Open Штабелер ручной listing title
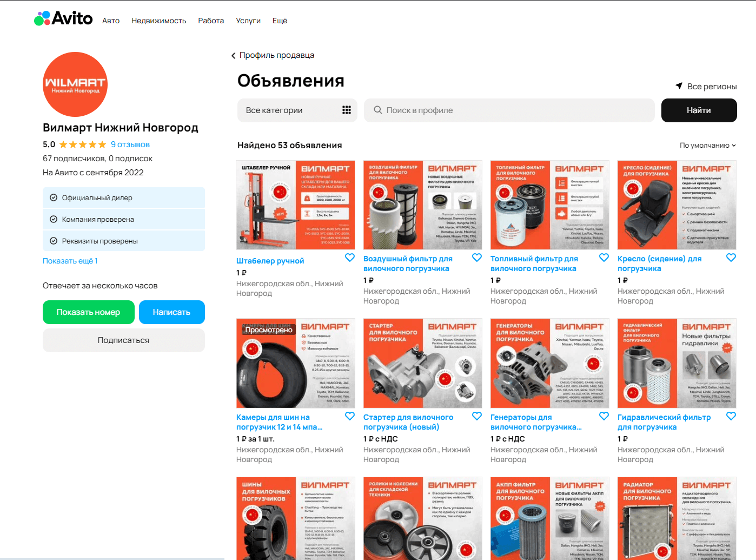This screenshot has height=560, width=756. pyautogui.click(x=270, y=261)
